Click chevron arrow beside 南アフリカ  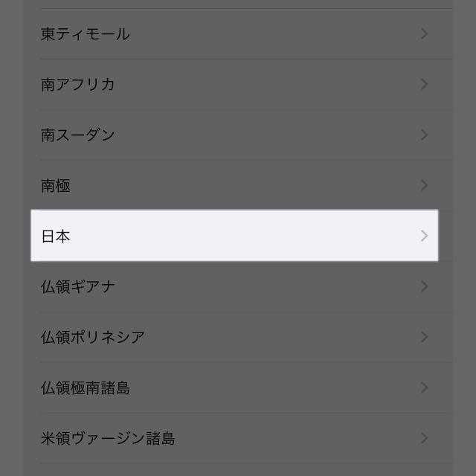[425, 84]
